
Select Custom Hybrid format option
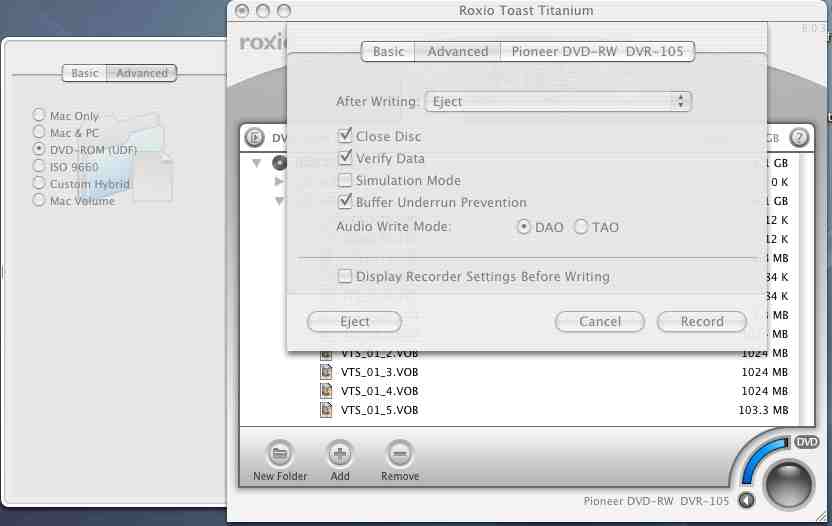click(39, 183)
